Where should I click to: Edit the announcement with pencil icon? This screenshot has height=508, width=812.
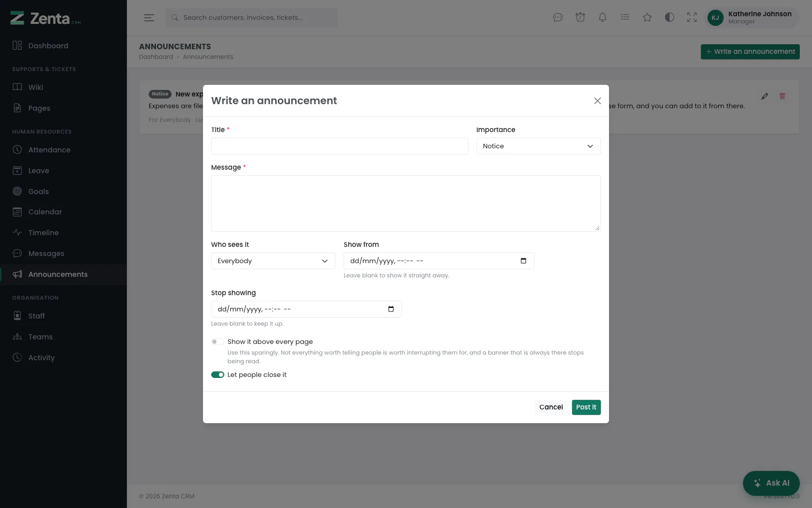coord(765,96)
